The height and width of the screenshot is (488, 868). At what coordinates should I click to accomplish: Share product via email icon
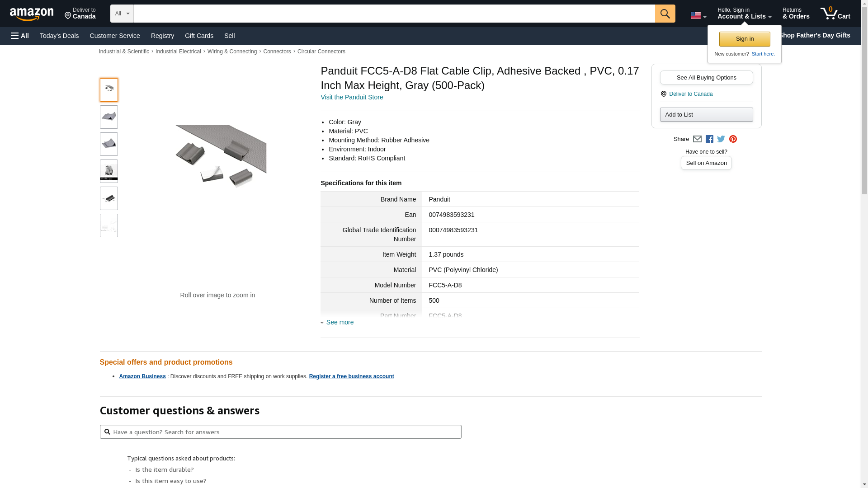point(697,139)
